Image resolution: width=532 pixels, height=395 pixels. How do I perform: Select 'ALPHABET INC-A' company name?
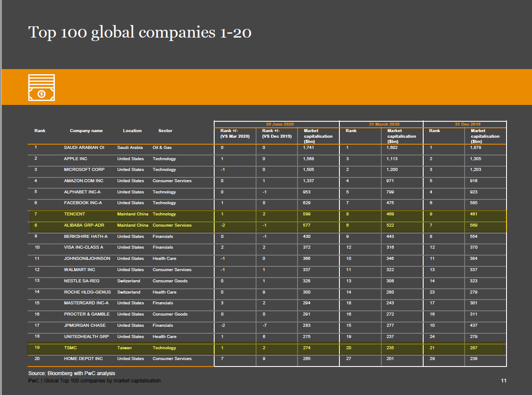coord(83,192)
